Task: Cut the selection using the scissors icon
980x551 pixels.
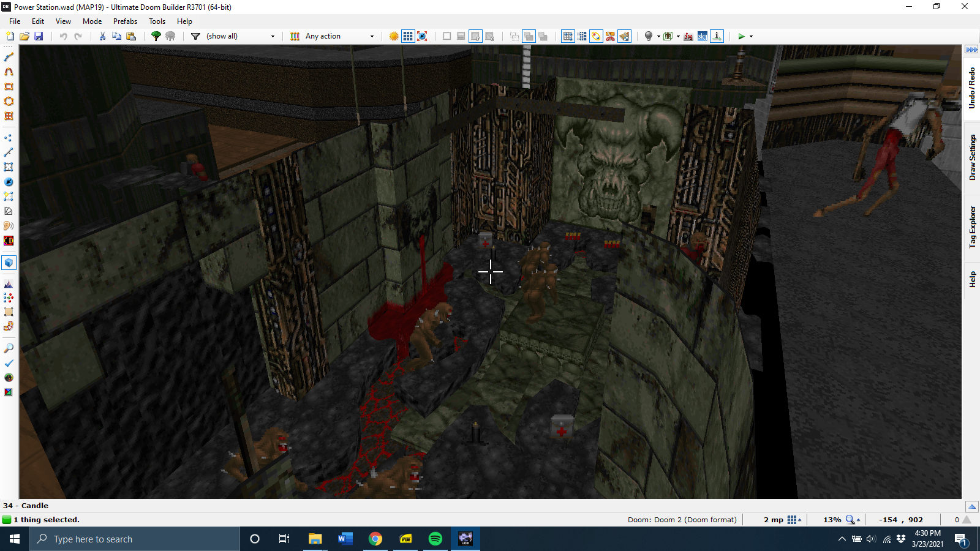Action: point(102,36)
